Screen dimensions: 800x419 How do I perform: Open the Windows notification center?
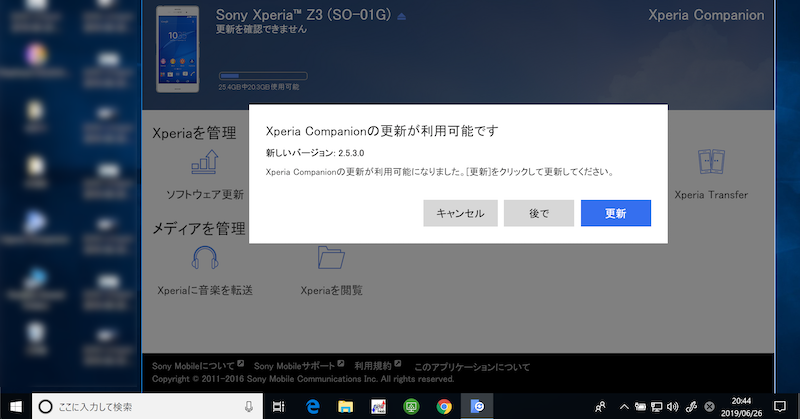780,406
